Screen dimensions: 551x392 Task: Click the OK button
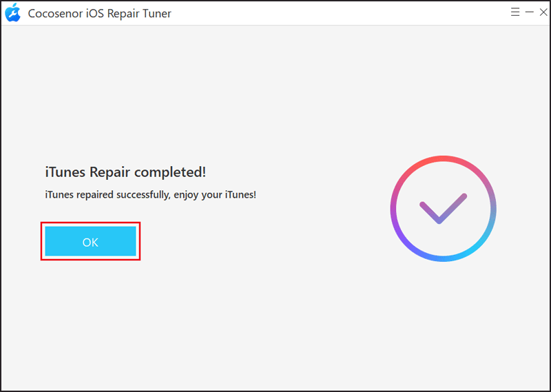[x=90, y=241]
